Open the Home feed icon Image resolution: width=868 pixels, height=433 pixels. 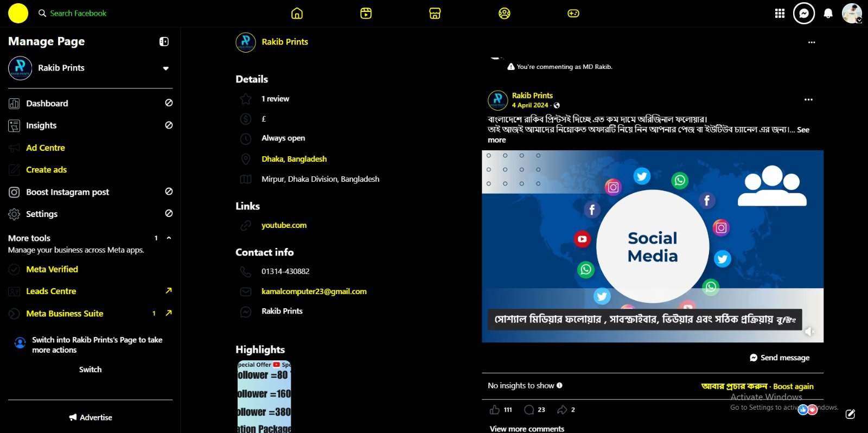[297, 14]
